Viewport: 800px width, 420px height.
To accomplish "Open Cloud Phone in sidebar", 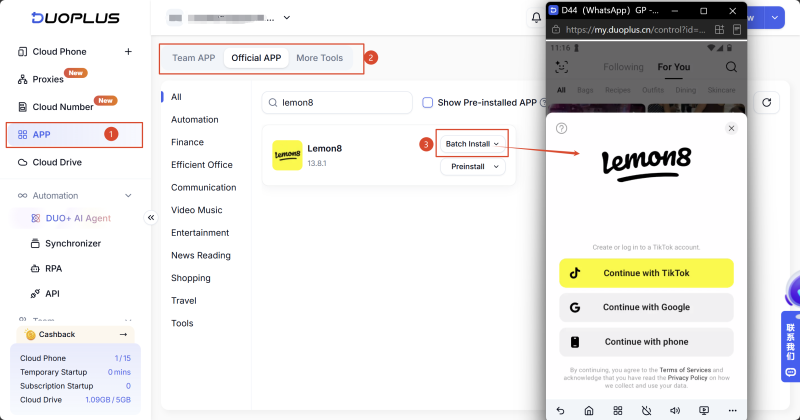I will coord(59,52).
